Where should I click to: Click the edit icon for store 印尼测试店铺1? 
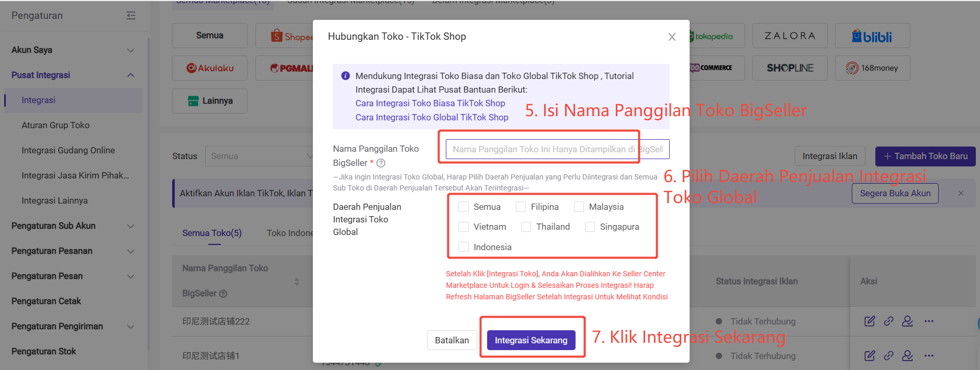click(x=870, y=356)
